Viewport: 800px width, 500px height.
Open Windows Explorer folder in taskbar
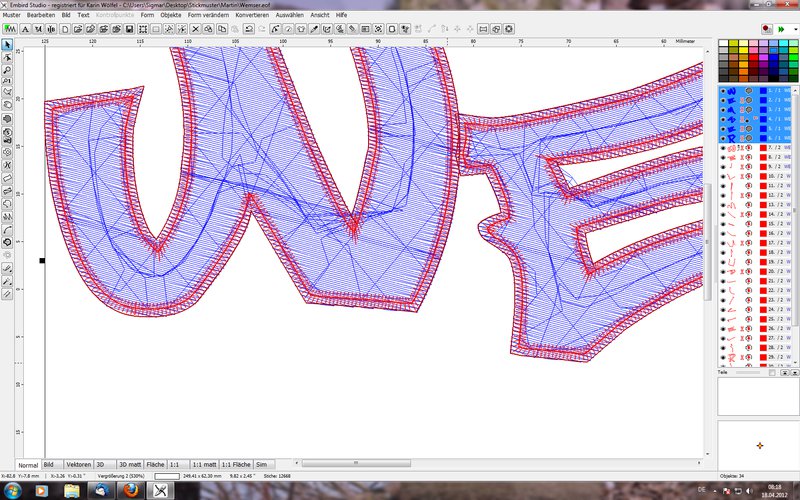pos(72,491)
